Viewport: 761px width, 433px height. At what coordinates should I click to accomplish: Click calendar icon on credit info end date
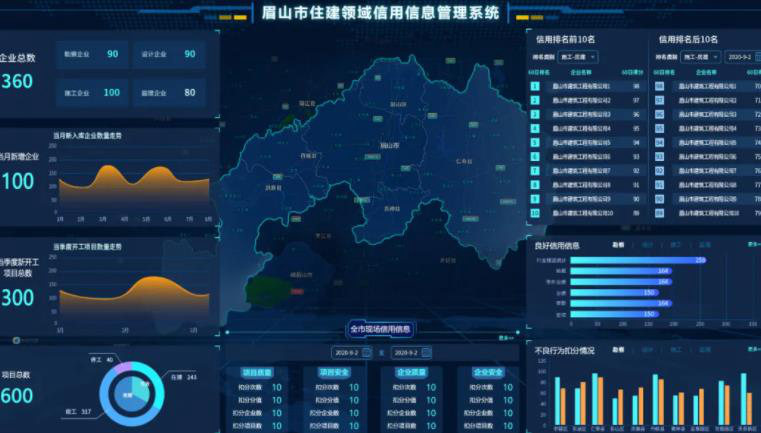432,352
